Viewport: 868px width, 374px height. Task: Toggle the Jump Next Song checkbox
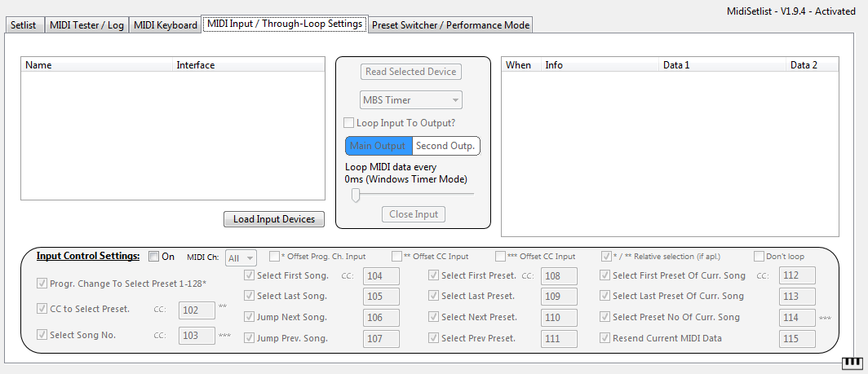tap(250, 317)
